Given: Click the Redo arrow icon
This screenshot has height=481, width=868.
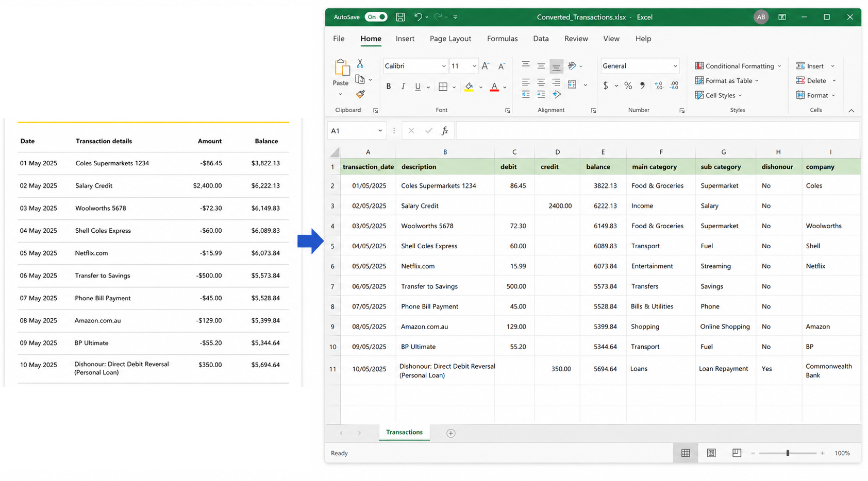Looking at the screenshot, I should tap(438, 17).
